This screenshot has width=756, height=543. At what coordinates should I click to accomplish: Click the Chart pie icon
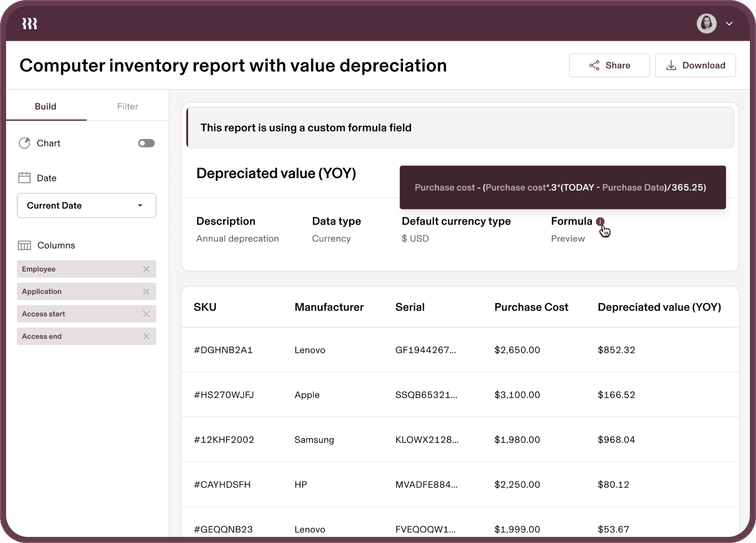tap(24, 143)
